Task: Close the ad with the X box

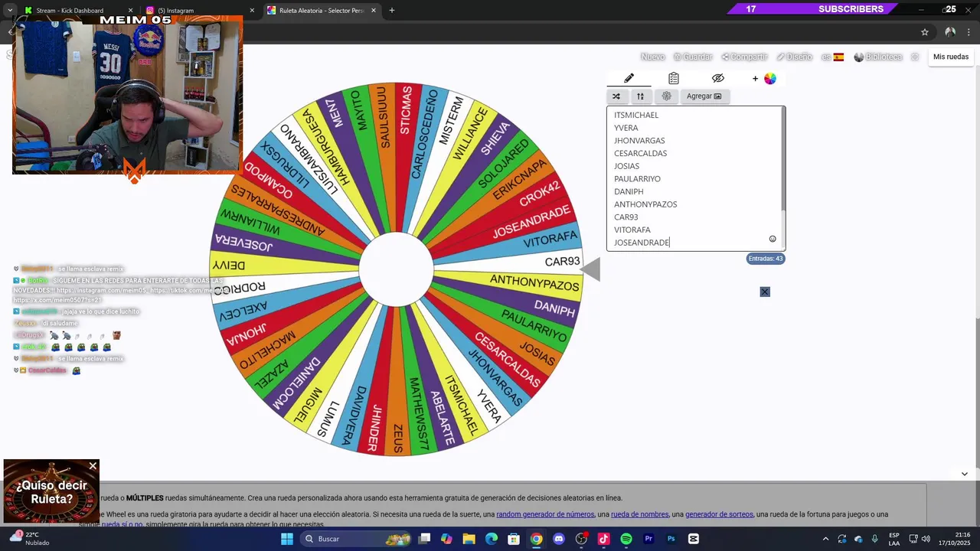Action: [765, 292]
